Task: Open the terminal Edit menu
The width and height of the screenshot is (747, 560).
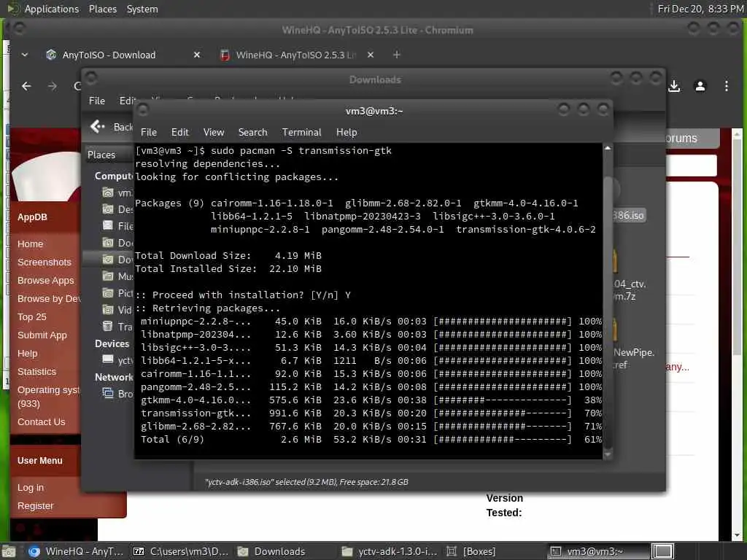Action: [x=179, y=133]
